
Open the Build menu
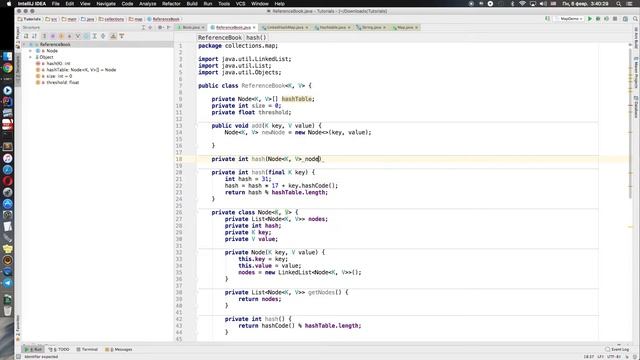tap(192, 4)
